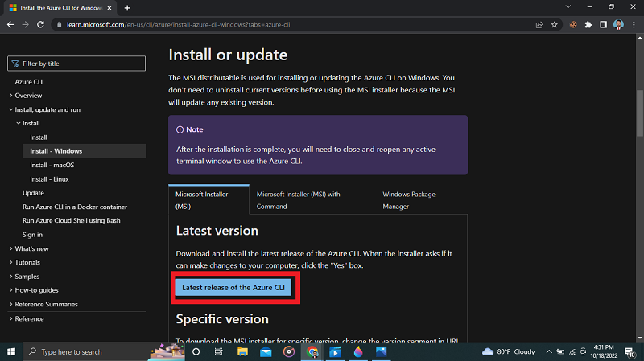Close the Install the Azure CLI tab
The height and width of the screenshot is (361, 644).
(x=109, y=8)
